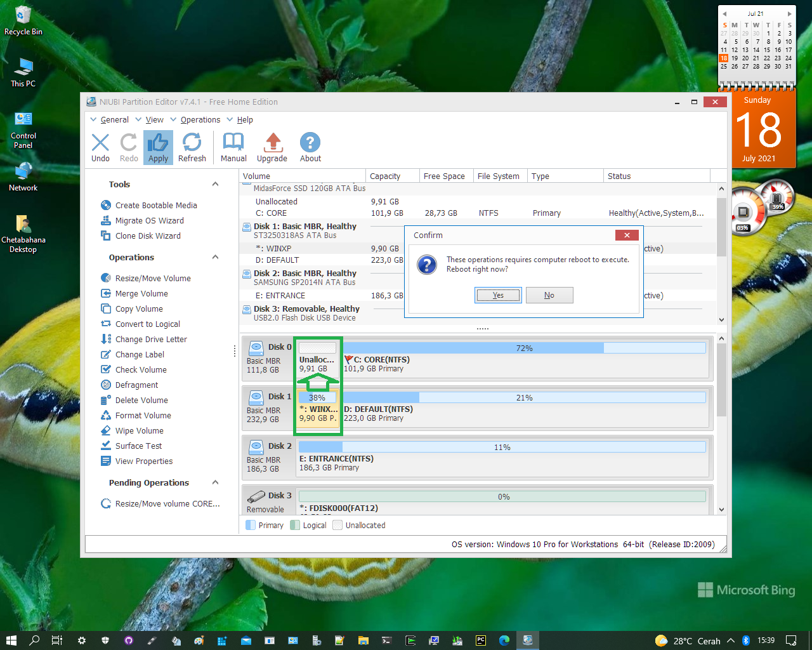
Task: Start Defragment operation
Action: click(x=129, y=385)
